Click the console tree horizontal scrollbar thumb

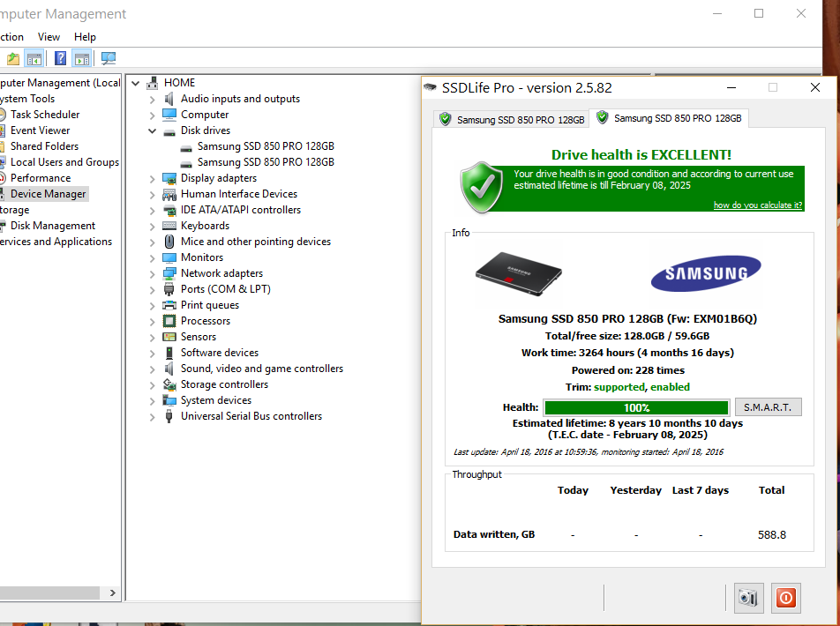click(x=49, y=592)
